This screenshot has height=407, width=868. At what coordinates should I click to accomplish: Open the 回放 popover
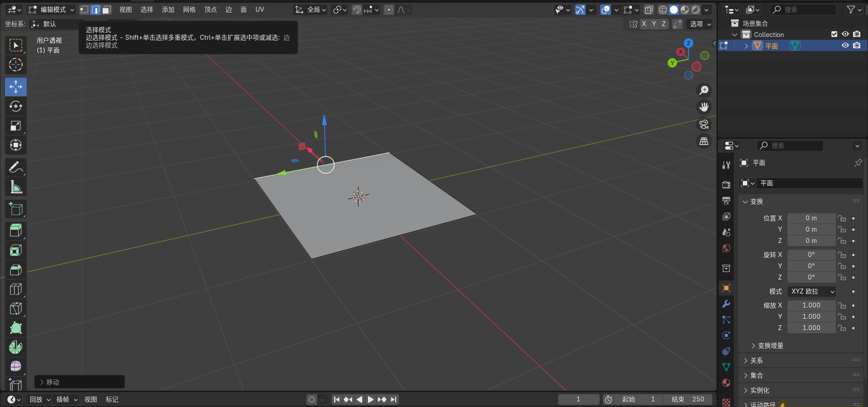(x=40, y=399)
